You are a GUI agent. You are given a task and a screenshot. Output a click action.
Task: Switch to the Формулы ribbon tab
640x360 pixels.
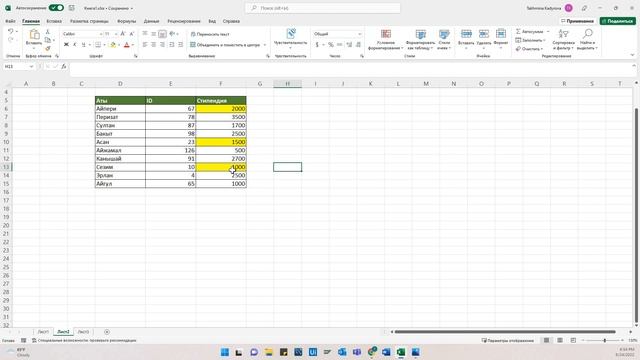pyautogui.click(x=127, y=21)
